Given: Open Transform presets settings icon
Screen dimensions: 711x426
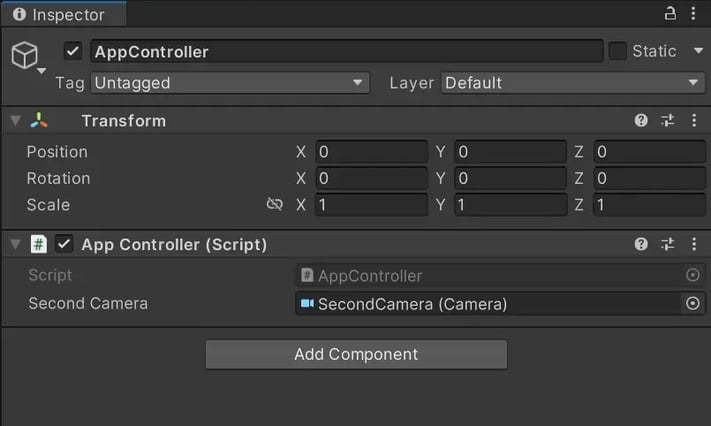Looking at the screenshot, I should click(x=668, y=121).
